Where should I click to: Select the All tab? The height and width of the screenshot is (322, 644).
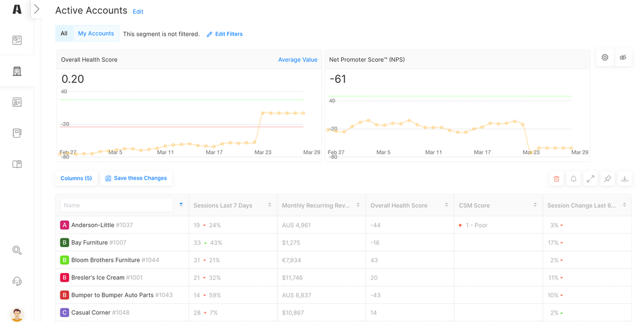(64, 34)
